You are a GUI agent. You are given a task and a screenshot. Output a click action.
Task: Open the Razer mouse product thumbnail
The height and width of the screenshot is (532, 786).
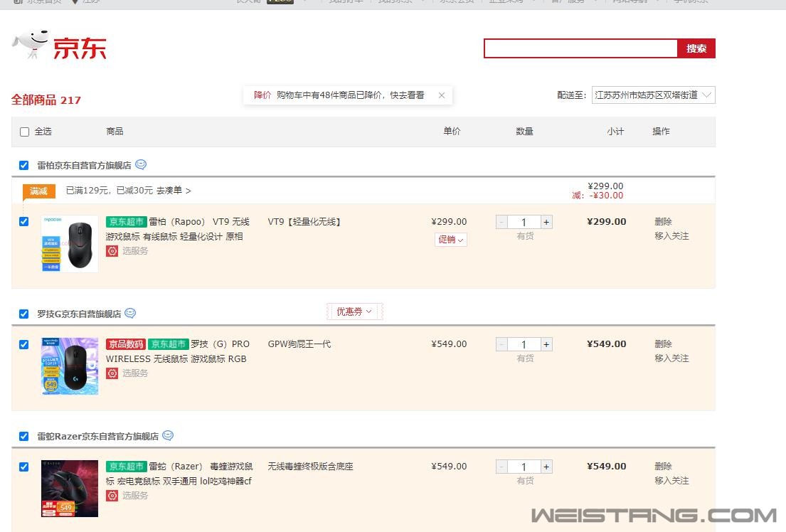point(70,489)
